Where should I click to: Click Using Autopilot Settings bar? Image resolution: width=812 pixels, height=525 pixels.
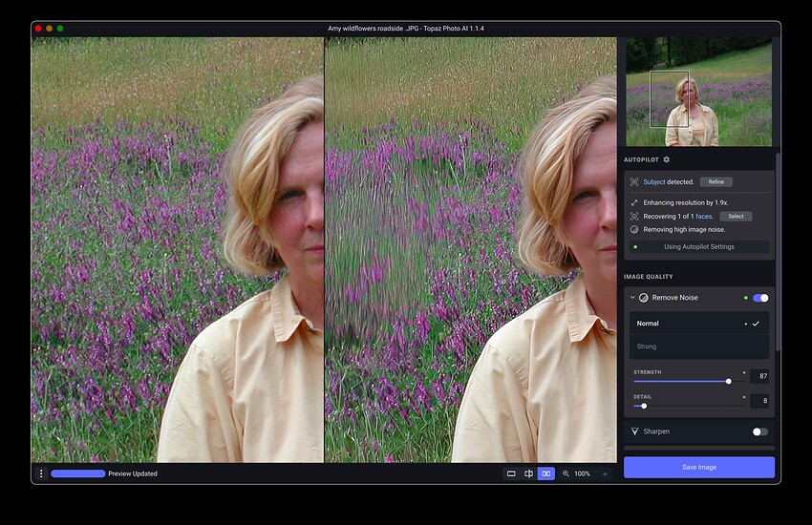click(x=698, y=247)
